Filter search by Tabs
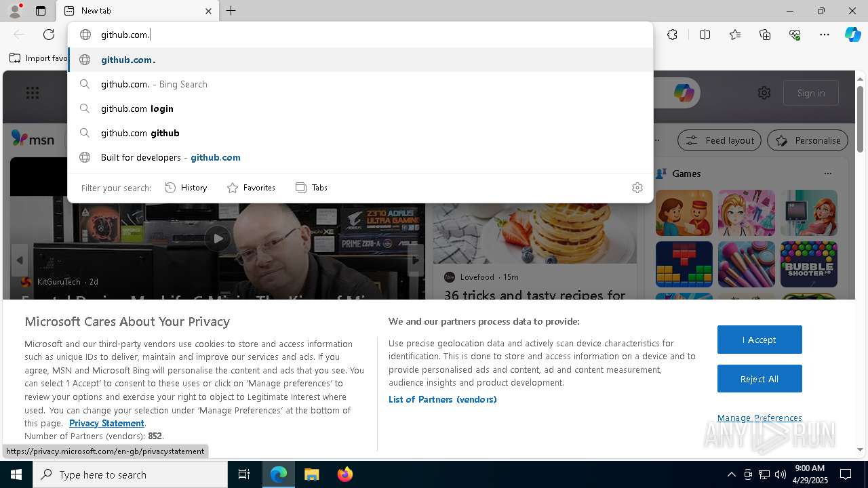This screenshot has width=868, height=488. coord(311,188)
